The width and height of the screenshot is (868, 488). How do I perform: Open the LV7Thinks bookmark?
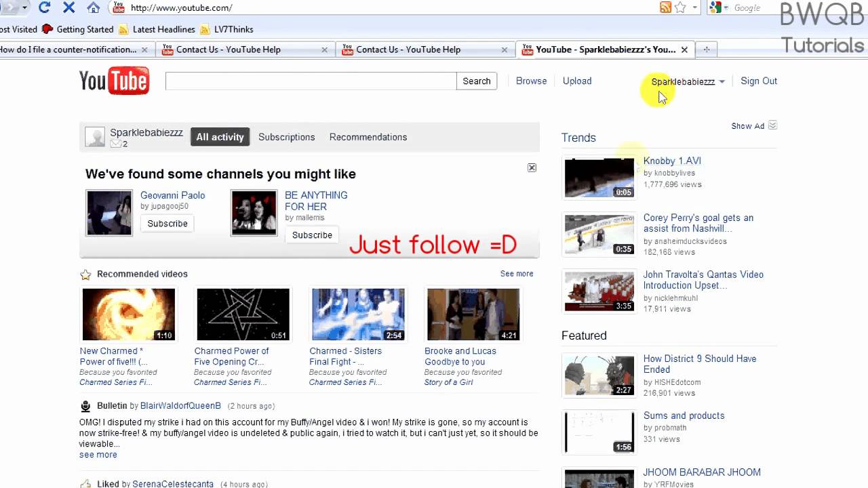pos(226,29)
